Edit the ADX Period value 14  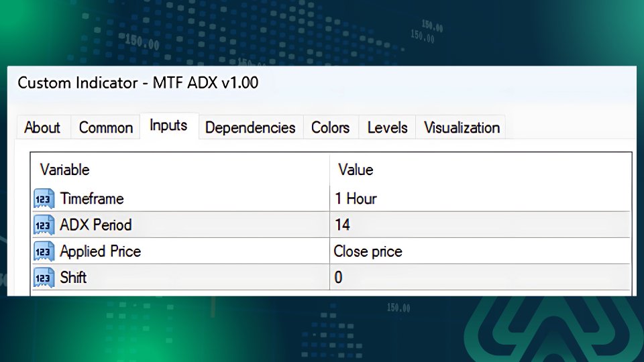tap(343, 225)
